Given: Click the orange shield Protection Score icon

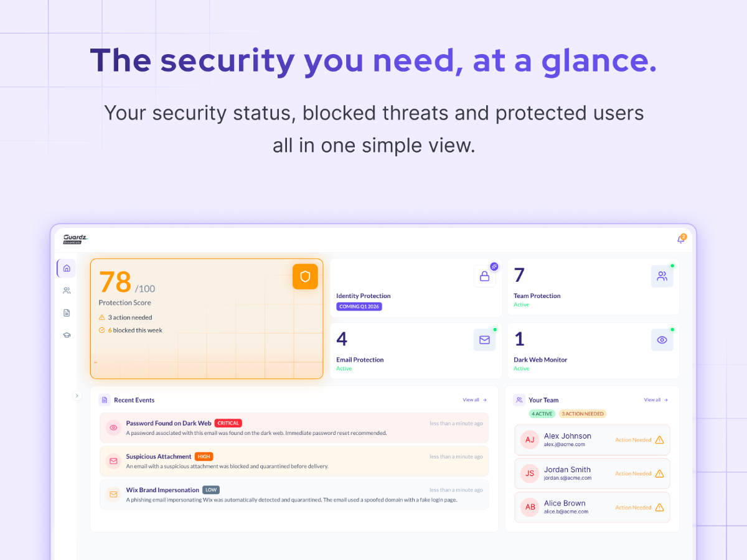Looking at the screenshot, I should [305, 277].
